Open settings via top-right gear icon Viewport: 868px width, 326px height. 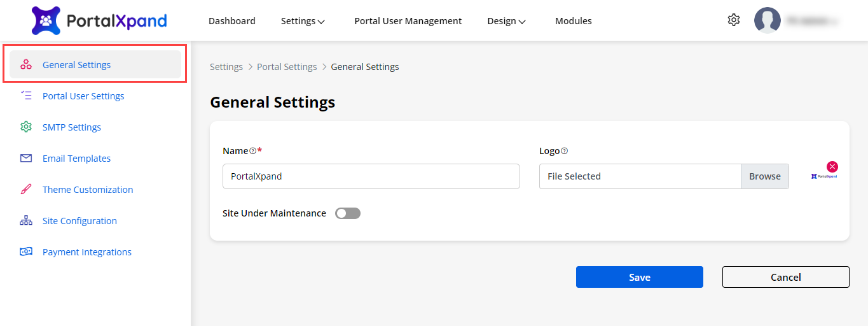(x=734, y=20)
